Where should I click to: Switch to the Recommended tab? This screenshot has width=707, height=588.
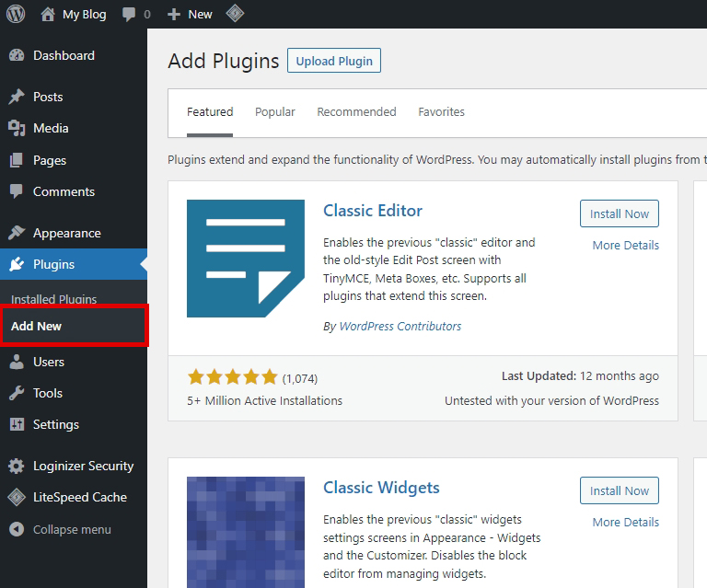pos(356,111)
